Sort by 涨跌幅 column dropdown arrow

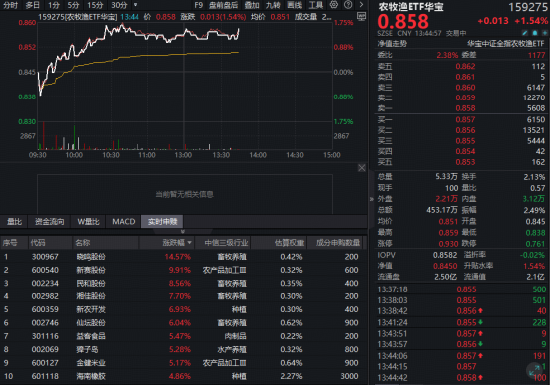tap(190, 243)
